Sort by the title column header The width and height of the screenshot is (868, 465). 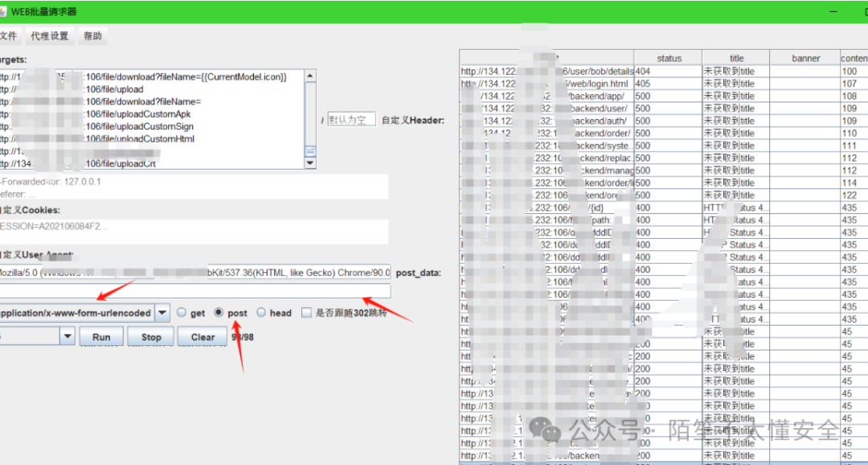click(x=736, y=58)
